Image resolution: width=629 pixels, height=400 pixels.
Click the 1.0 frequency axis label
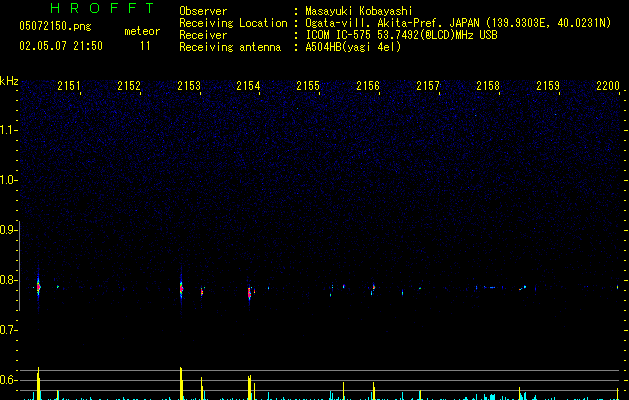pyautogui.click(x=8, y=180)
